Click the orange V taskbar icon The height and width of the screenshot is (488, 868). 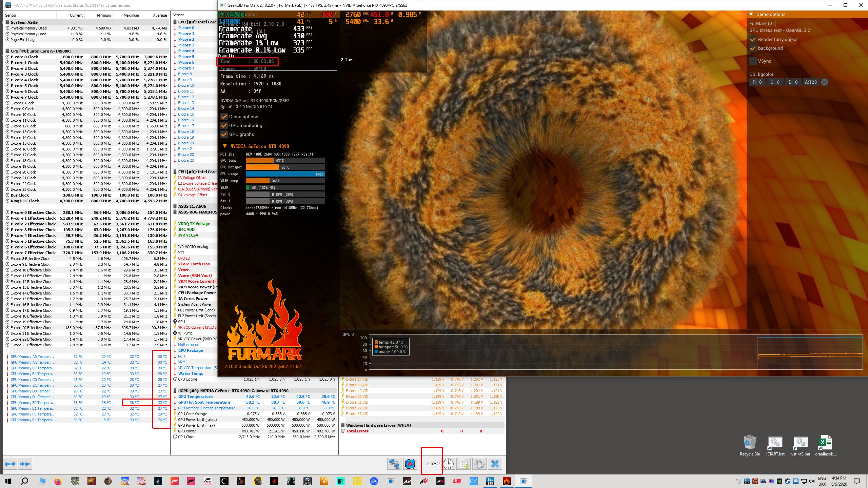pyautogui.click(x=324, y=481)
